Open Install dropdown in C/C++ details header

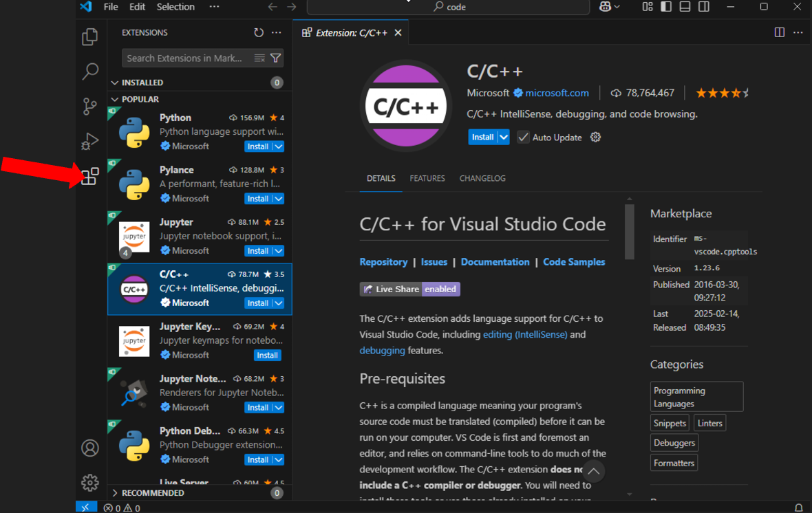(503, 137)
